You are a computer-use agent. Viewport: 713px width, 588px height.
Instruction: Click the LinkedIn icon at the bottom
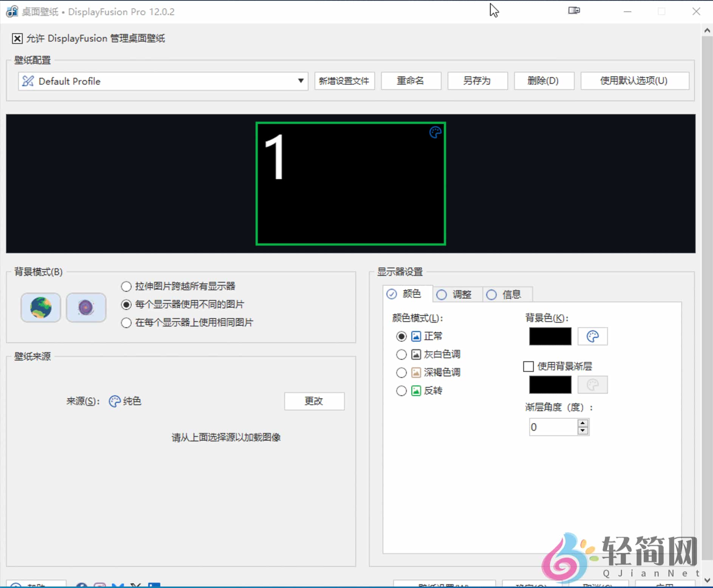(154, 585)
